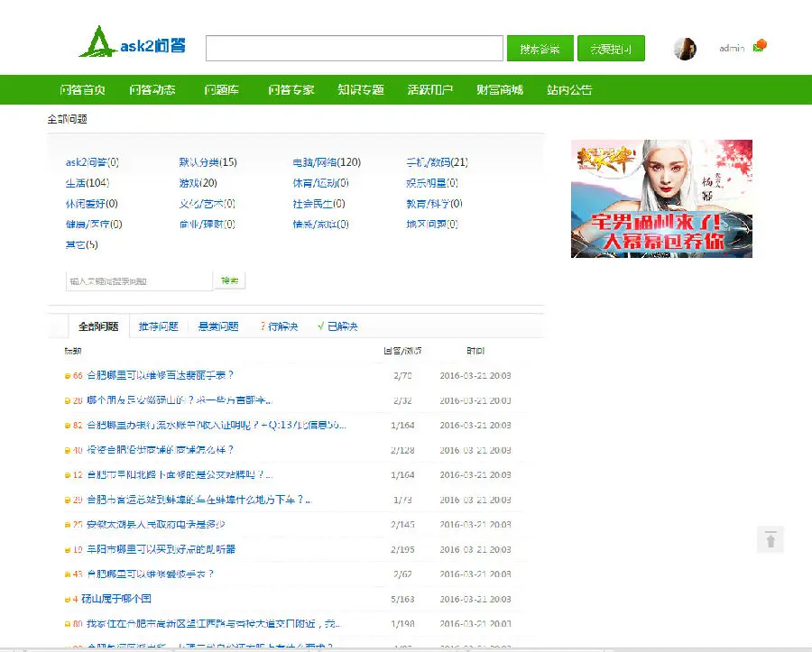Open the ask2问答(0) category

(x=92, y=162)
